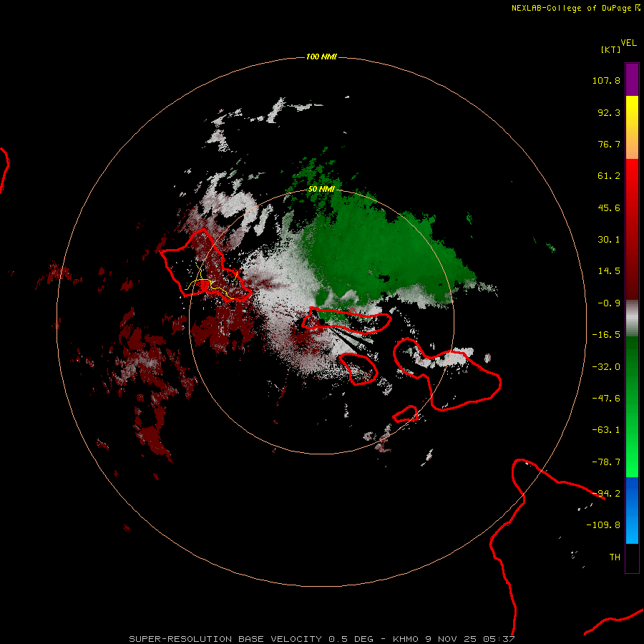Viewport: 644px width, 644px height.
Task: Click the -47.6 legend value
Action: coord(606,399)
